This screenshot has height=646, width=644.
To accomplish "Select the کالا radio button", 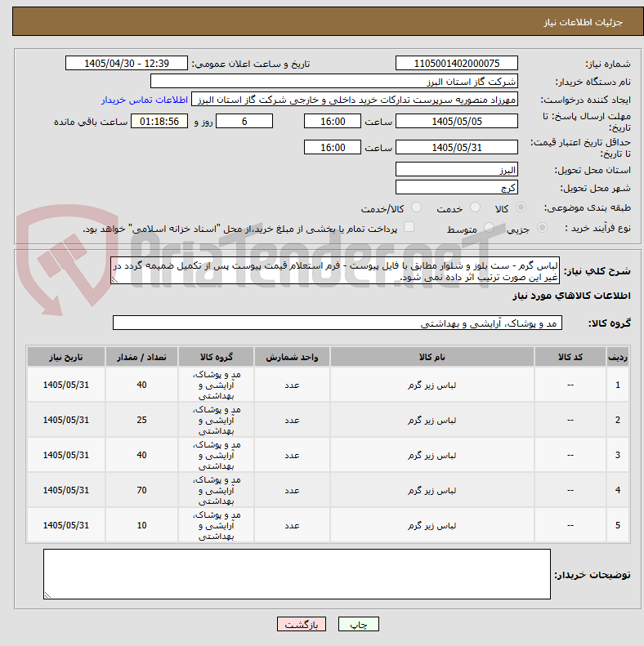I will click(x=521, y=207).
